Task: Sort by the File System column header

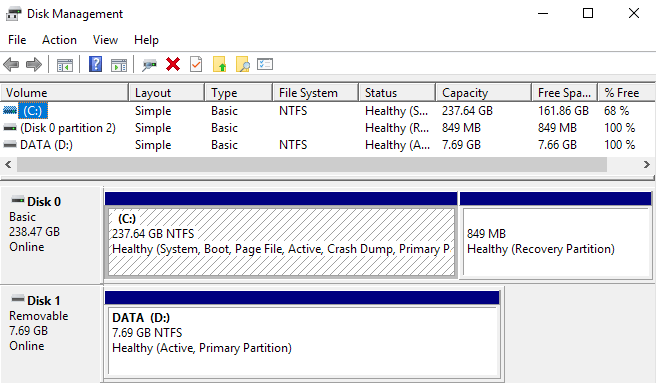Action: [315, 93]
